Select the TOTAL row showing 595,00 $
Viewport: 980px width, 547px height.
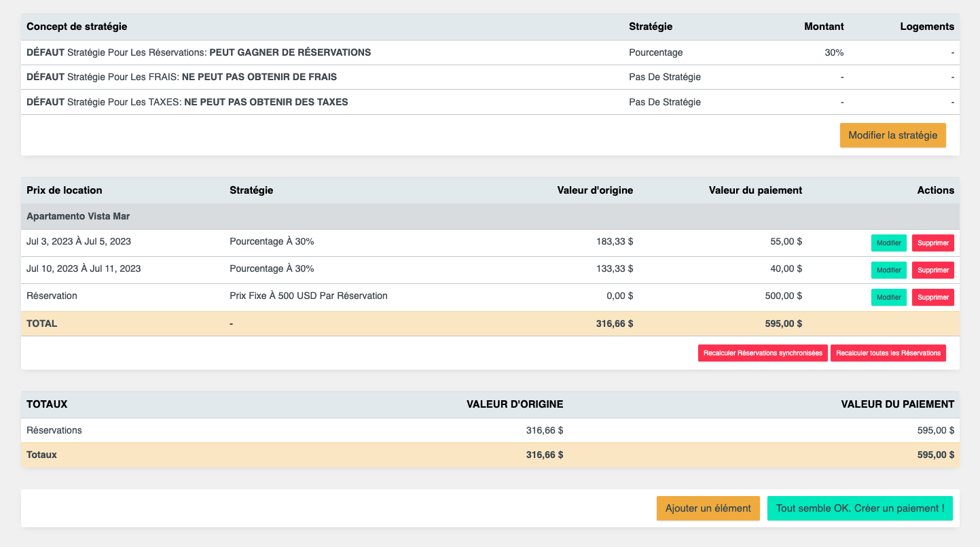pos(475,323)
